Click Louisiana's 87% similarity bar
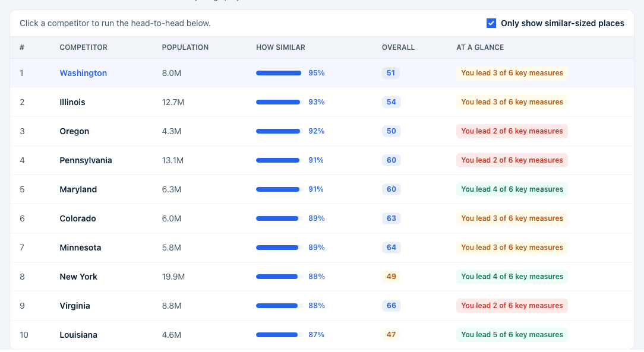 click(280, 335)
